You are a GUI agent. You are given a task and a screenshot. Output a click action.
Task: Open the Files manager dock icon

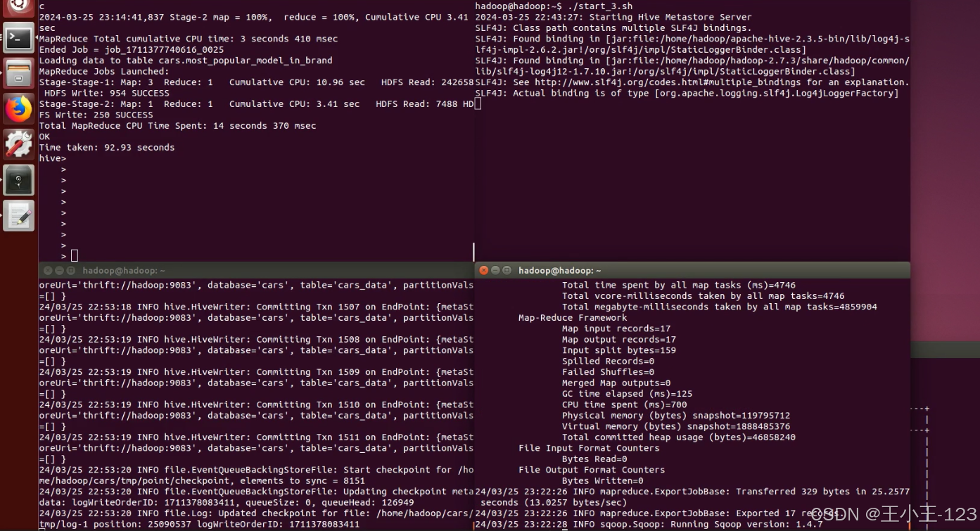coord(18,73)
